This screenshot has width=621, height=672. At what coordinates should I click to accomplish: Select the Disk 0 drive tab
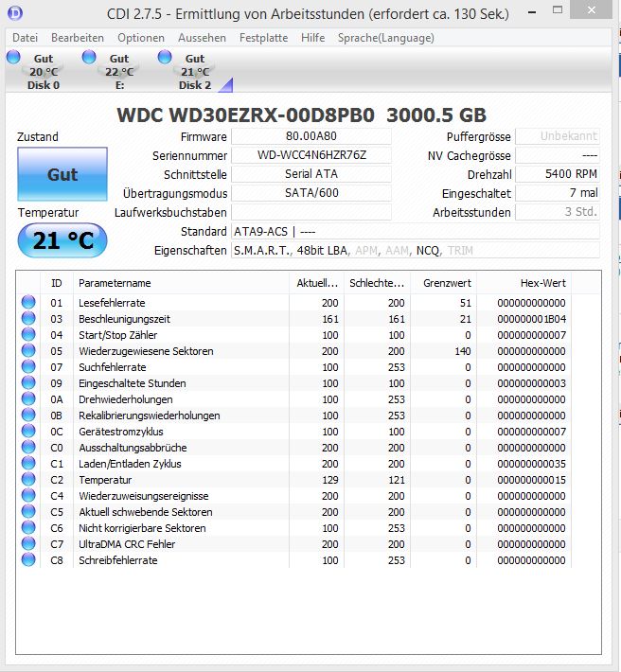[x=44, y=72]
